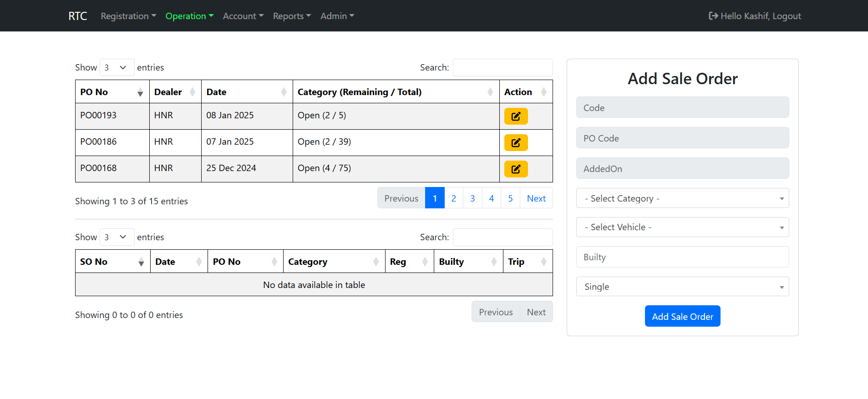Click Next in purchase orders pagination

coord(536,198)
